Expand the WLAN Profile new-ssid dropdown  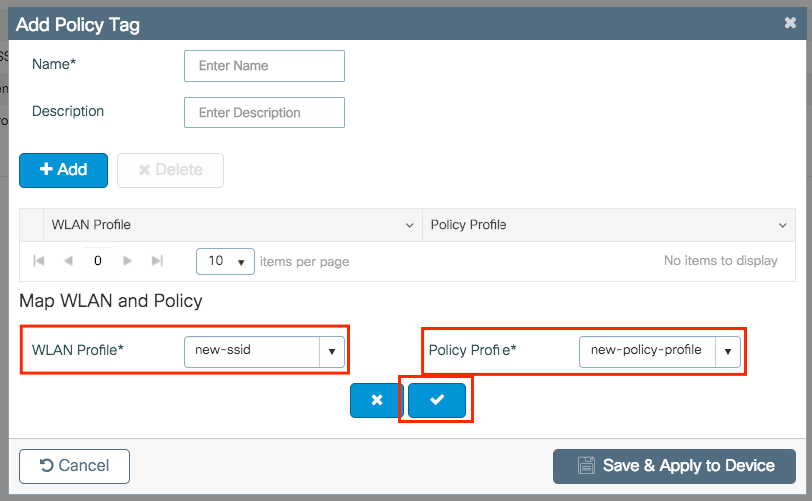pos(332,351)
